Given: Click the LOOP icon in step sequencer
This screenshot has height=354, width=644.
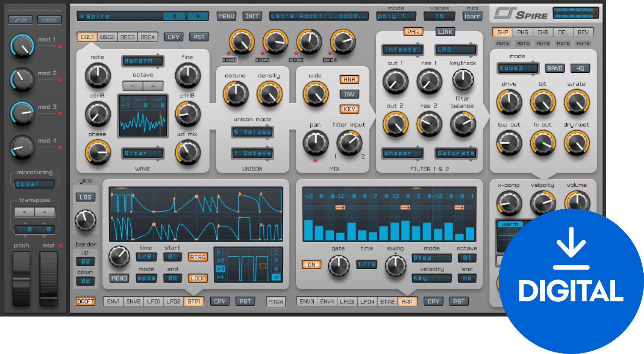Looking at the screenshot, I should (197, 278).
